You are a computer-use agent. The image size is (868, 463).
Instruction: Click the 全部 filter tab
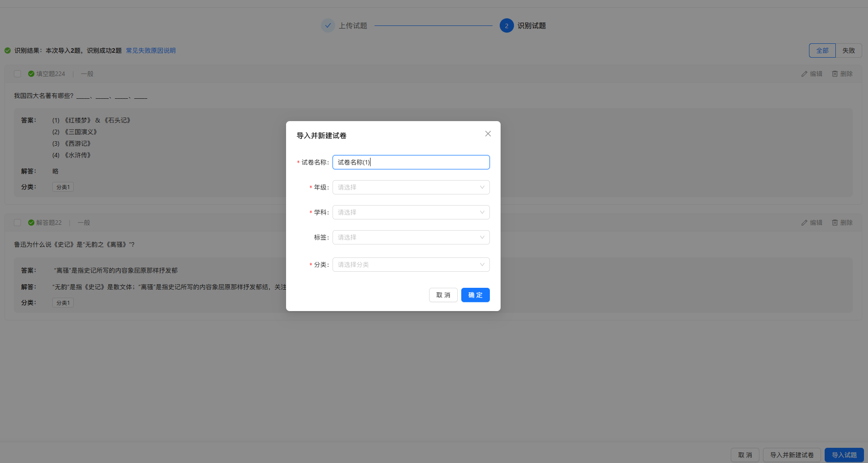[x=822, y=51]
